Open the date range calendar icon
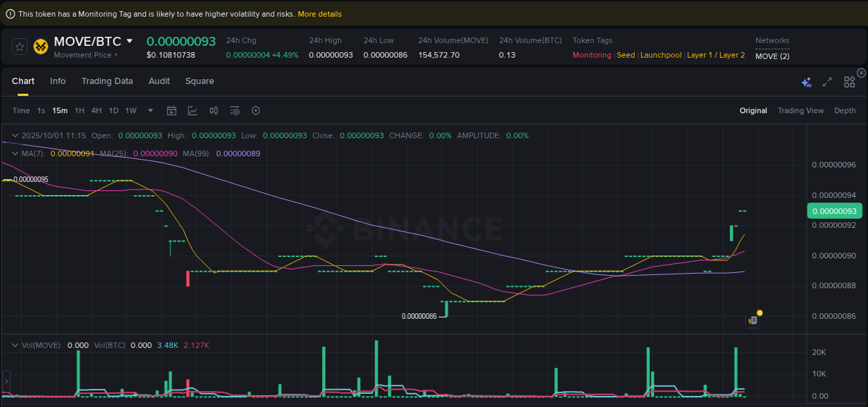The width and height of the screenshot is (868, 407). (172, 110)
